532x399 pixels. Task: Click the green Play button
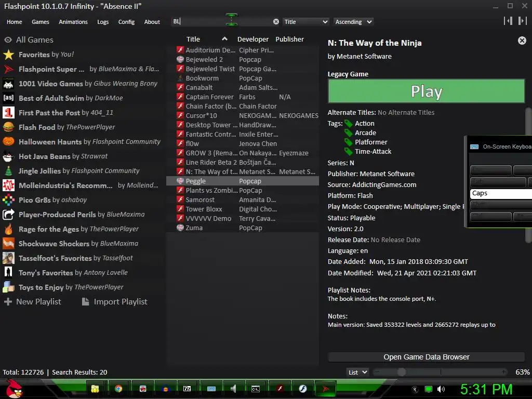[426, 91]
